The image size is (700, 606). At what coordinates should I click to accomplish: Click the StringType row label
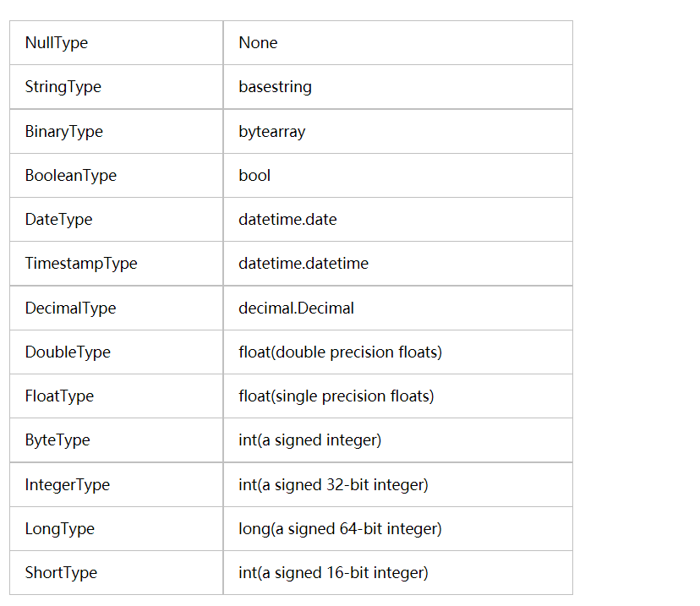[x=63, y=86]
